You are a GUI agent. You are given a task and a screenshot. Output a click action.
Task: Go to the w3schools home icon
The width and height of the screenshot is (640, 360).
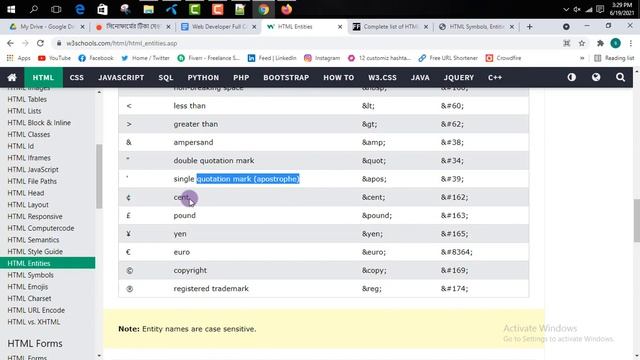tap(12, 77)
